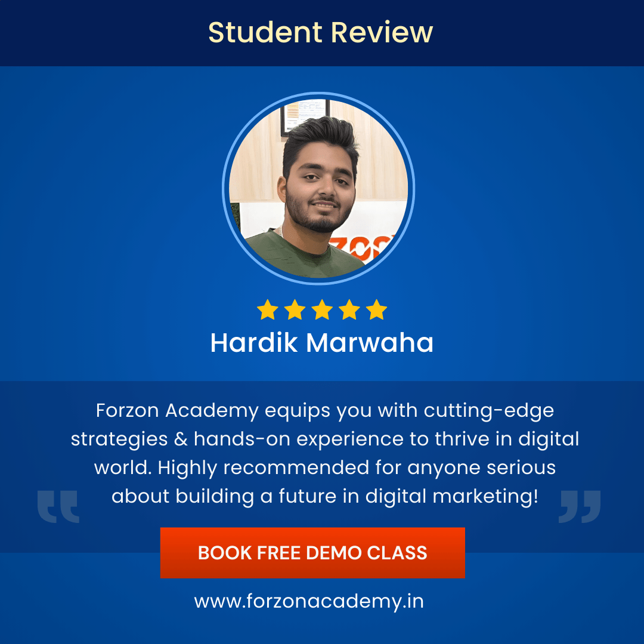The height and width of the screenshot is (644, 644).
Task: Select the student's circular profile photo
Action: tap(318, 188)
